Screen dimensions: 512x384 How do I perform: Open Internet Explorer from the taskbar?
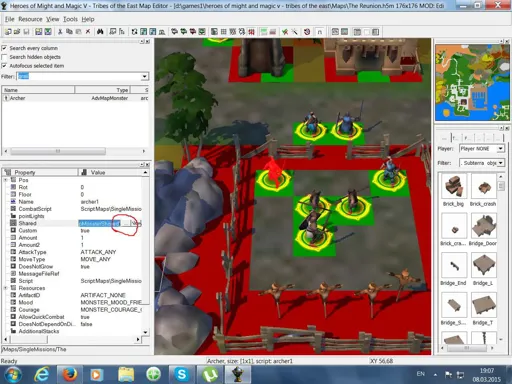(x=42, y=374)
